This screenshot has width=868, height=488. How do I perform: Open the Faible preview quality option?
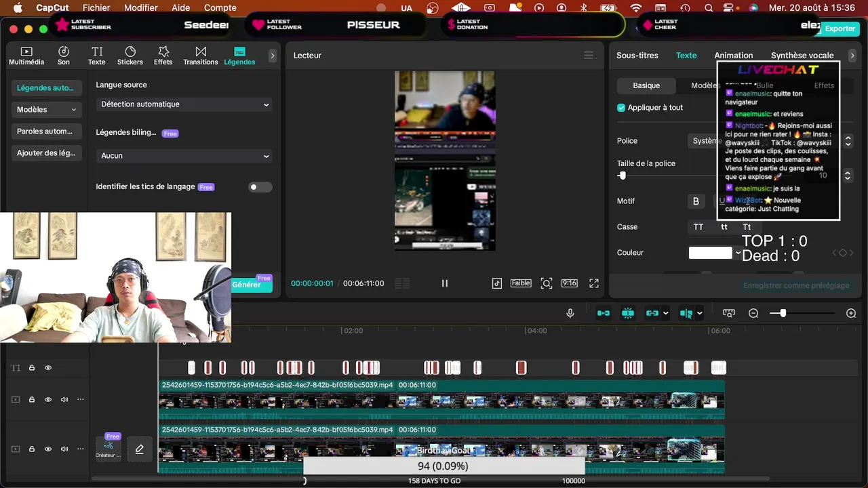(521, 283)
